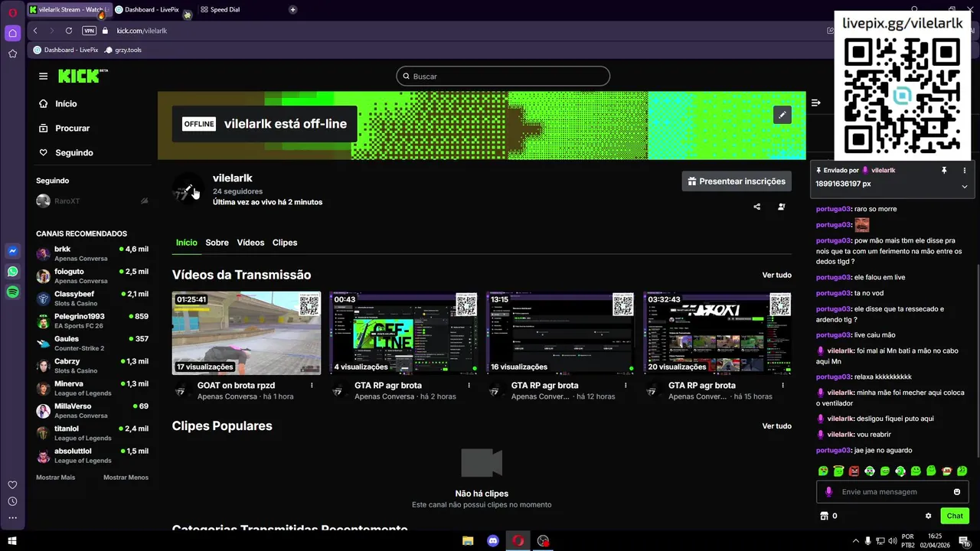980x551 pixels.
Task: Click the browser address bar URL
Action: click(142, 31)
